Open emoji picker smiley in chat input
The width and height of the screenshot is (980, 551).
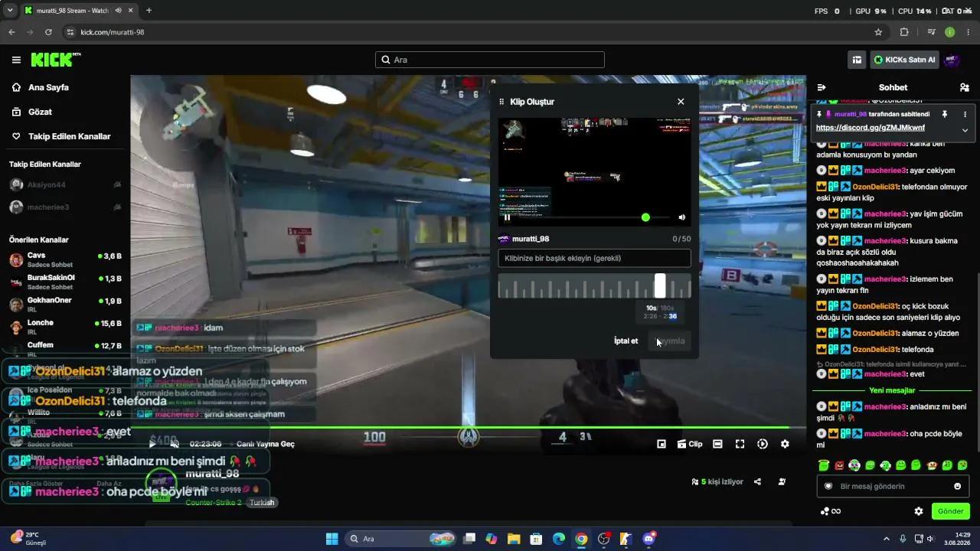[957, 486]
